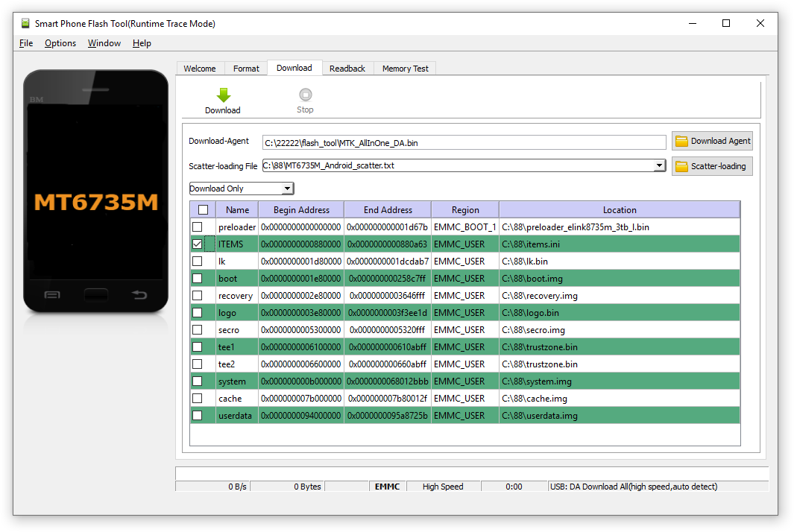The image size is (794, 532).
Task: Check the userdata partition checkbox
Action: (x=197, y=416)
